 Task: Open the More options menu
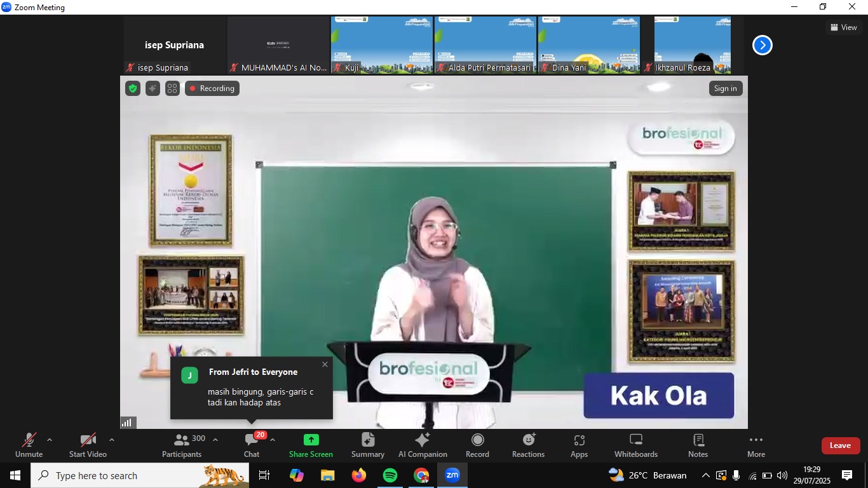point(756,445)
